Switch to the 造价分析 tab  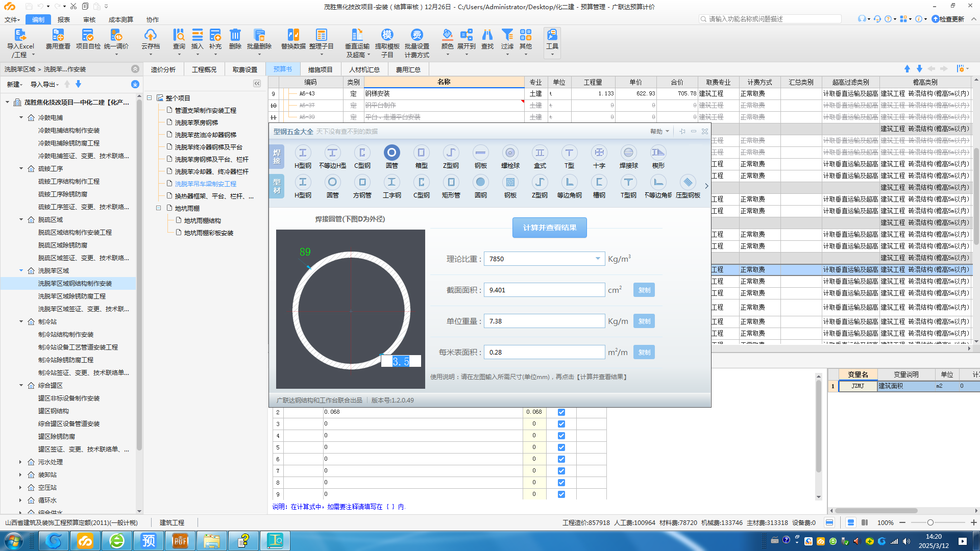coord(163,69)
